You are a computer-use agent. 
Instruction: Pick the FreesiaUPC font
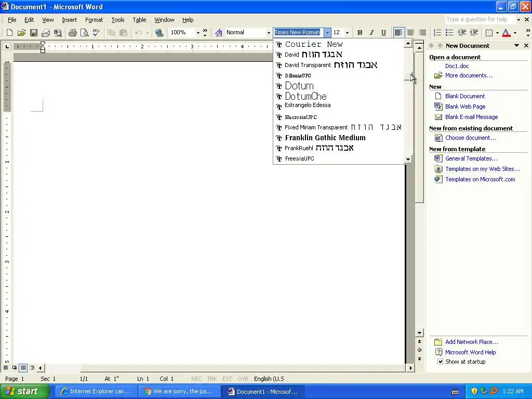(x=338, y=158)
